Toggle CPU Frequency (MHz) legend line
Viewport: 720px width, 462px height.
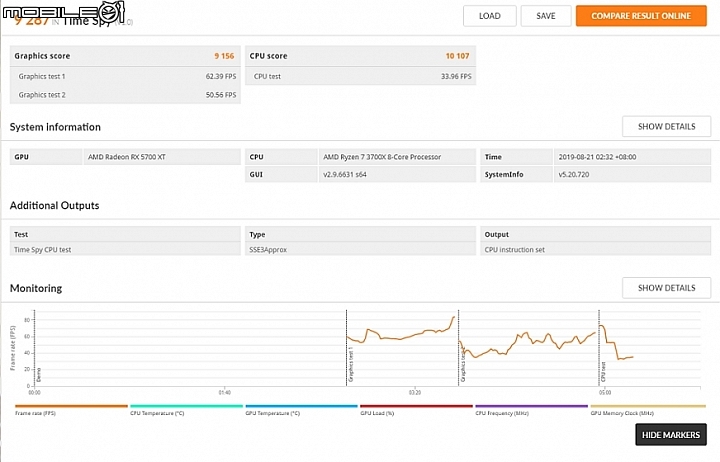click(x=531, y=410)
